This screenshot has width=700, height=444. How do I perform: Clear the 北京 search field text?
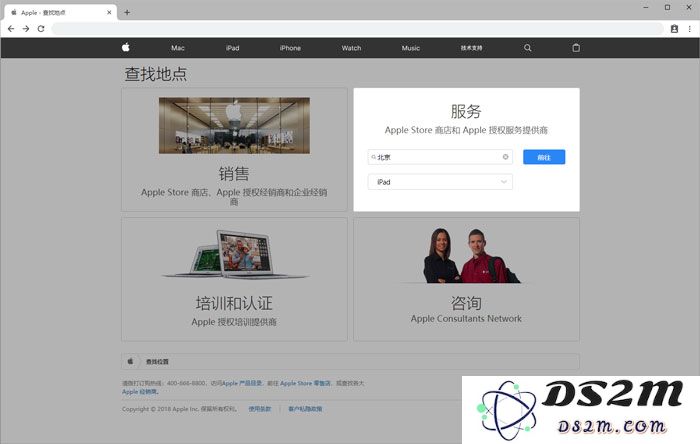click(x=505, y=157)
